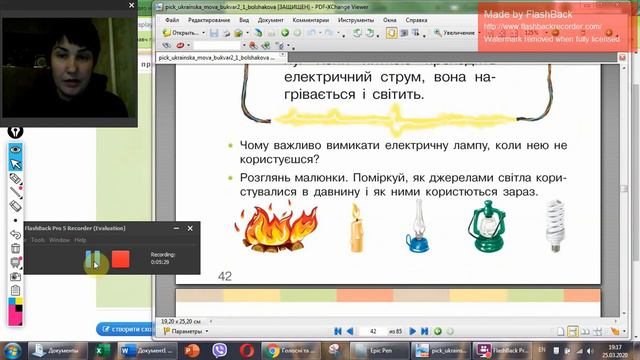Jump to the last PDF page
The image size is (640, 360).
click(424, 331)
